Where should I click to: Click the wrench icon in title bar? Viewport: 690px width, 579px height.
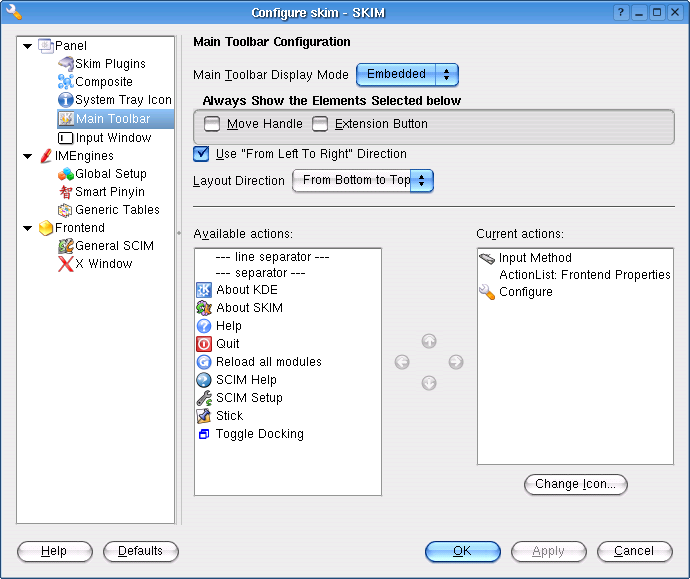pos(14,12)
